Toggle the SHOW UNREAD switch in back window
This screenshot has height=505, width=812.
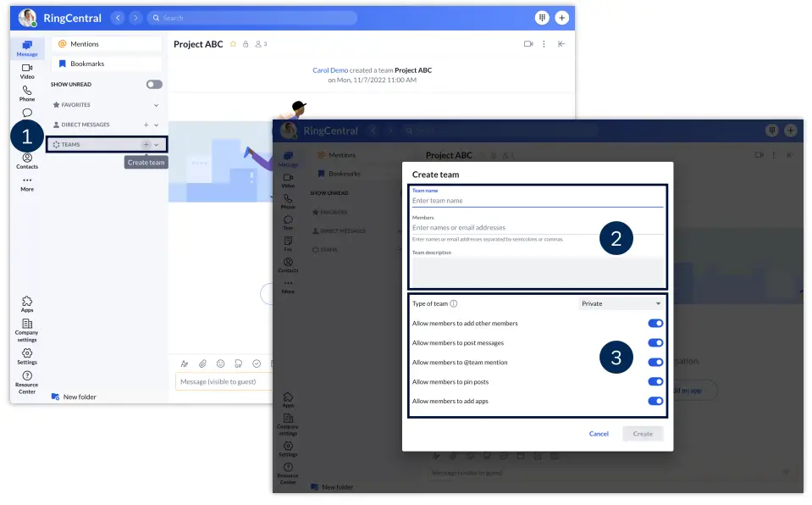click(154, 85)
